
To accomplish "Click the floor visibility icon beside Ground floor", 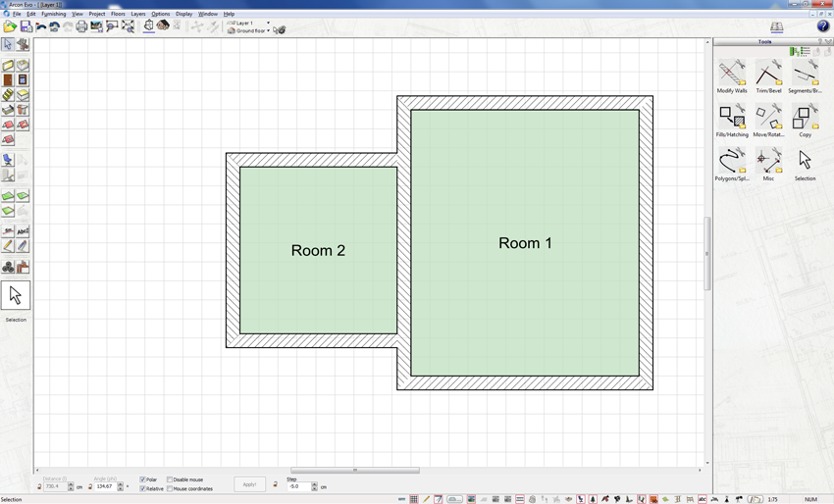I will point(280,30).
